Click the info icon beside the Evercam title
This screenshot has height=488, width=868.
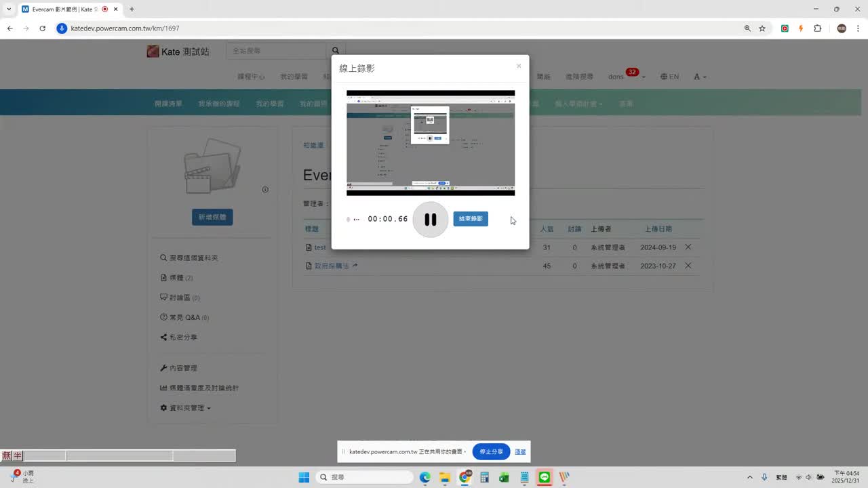tap(265, 190)
